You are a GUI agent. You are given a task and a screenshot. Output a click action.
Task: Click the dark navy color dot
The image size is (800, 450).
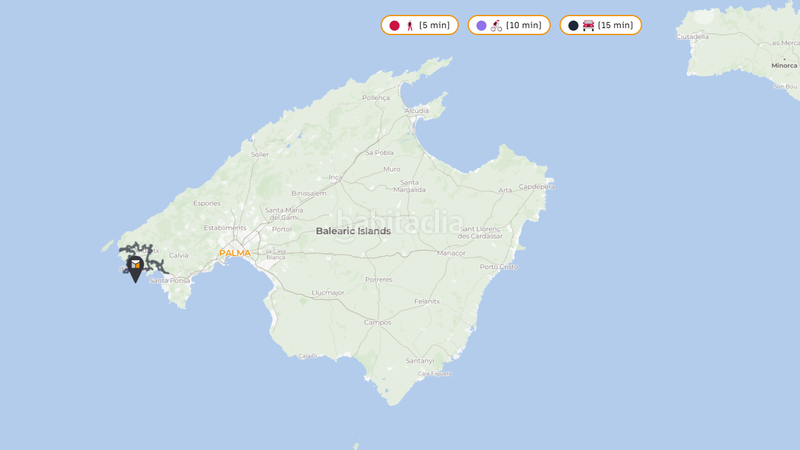(573, 26)
